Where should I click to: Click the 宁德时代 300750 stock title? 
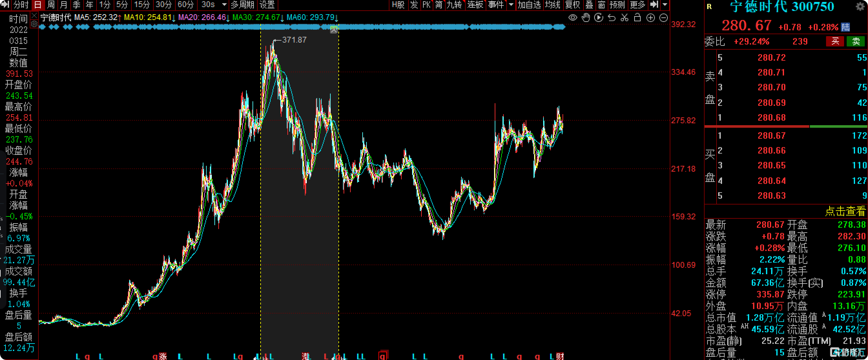coord(782,7)
